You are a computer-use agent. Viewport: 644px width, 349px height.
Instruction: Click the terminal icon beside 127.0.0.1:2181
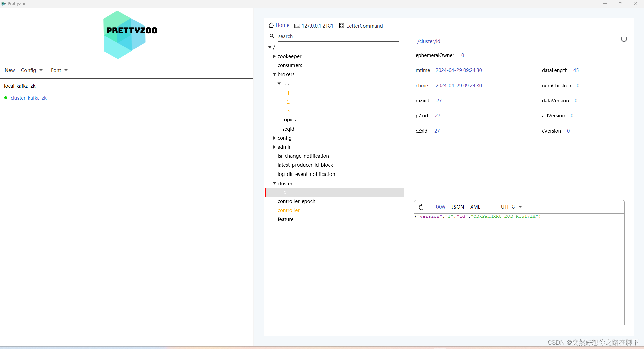coord(297,26)
